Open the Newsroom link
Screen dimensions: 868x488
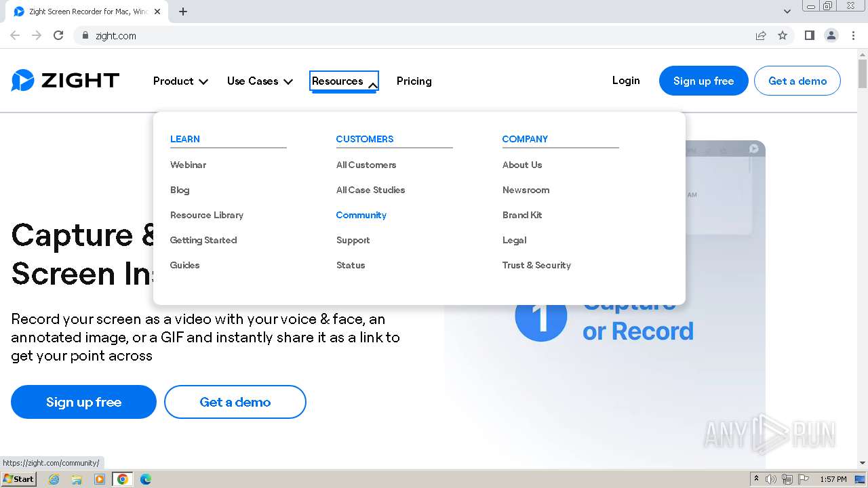point(526,190)
